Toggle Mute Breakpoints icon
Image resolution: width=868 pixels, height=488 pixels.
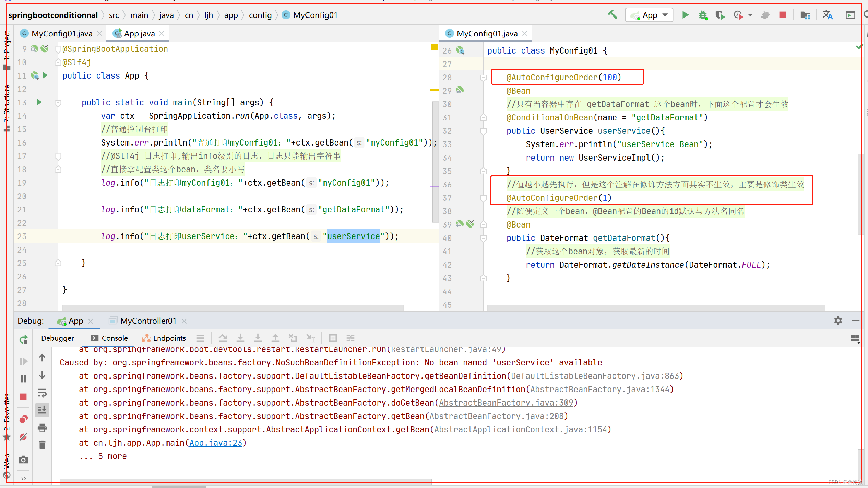click(23, 437)
